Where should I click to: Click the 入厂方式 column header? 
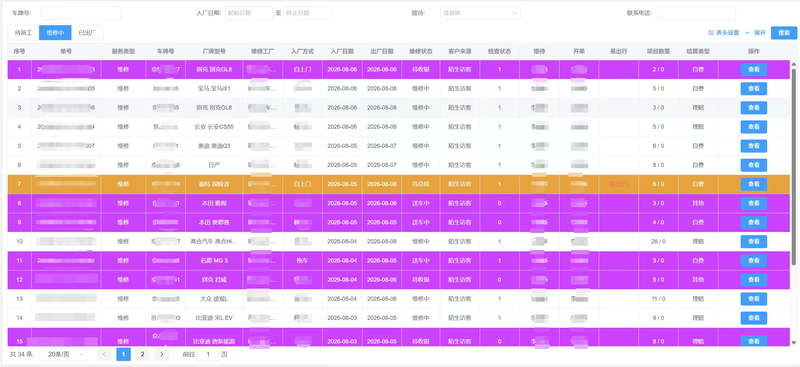(x=303, y=52)
